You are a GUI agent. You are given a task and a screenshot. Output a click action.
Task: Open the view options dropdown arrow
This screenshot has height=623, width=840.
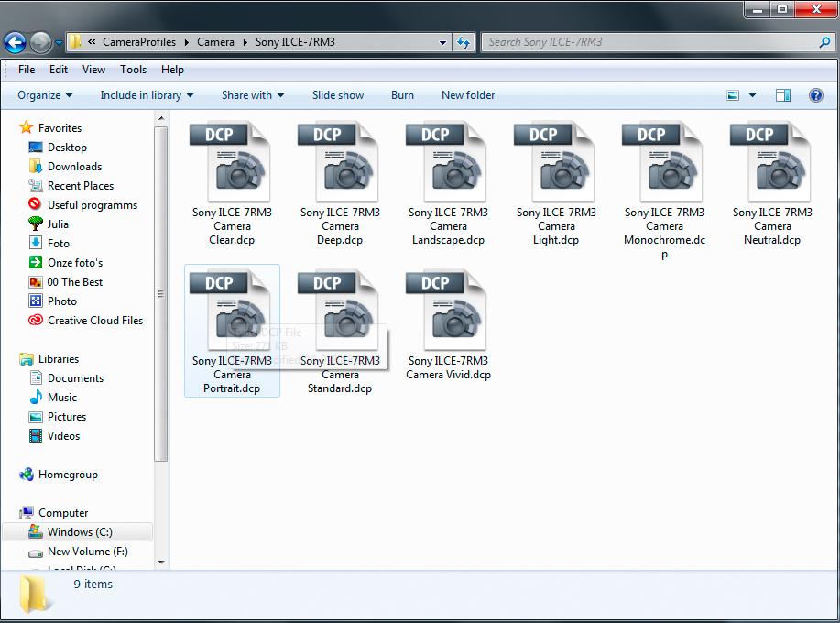(752, 95)
